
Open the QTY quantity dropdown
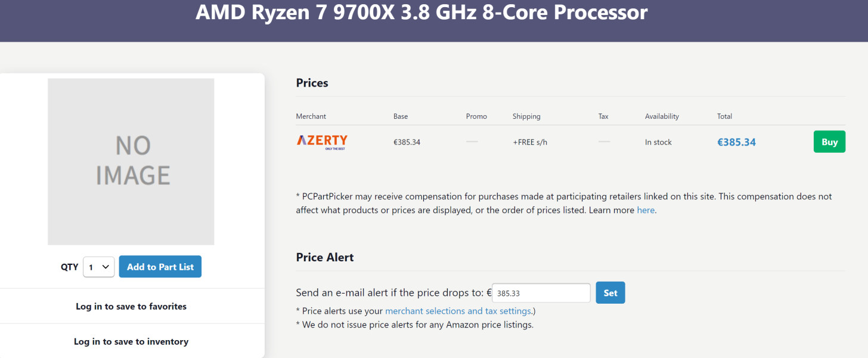click(x=98, y=267)
